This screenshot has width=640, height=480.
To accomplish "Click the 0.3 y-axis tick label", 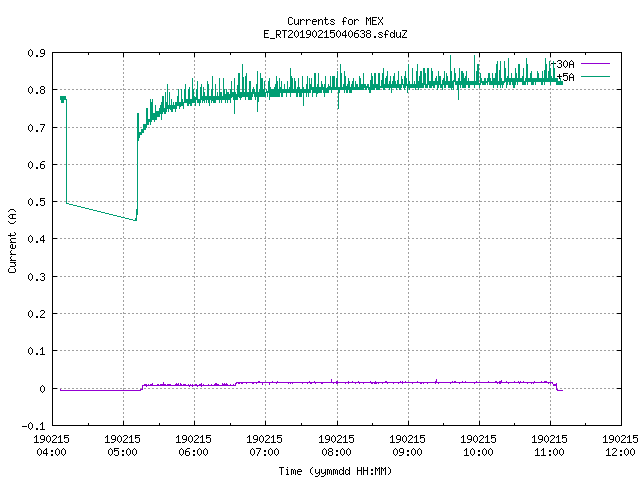I will 36,277.
